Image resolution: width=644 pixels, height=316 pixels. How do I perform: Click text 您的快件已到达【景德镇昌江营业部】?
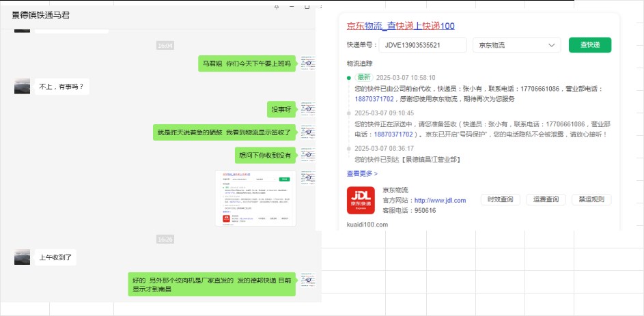(x=408, y=160)
